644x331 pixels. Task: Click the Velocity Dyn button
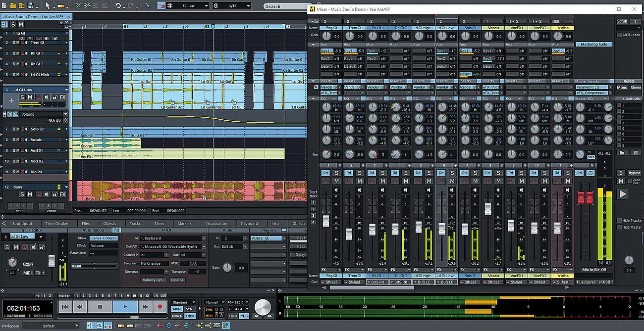(153, 280)
